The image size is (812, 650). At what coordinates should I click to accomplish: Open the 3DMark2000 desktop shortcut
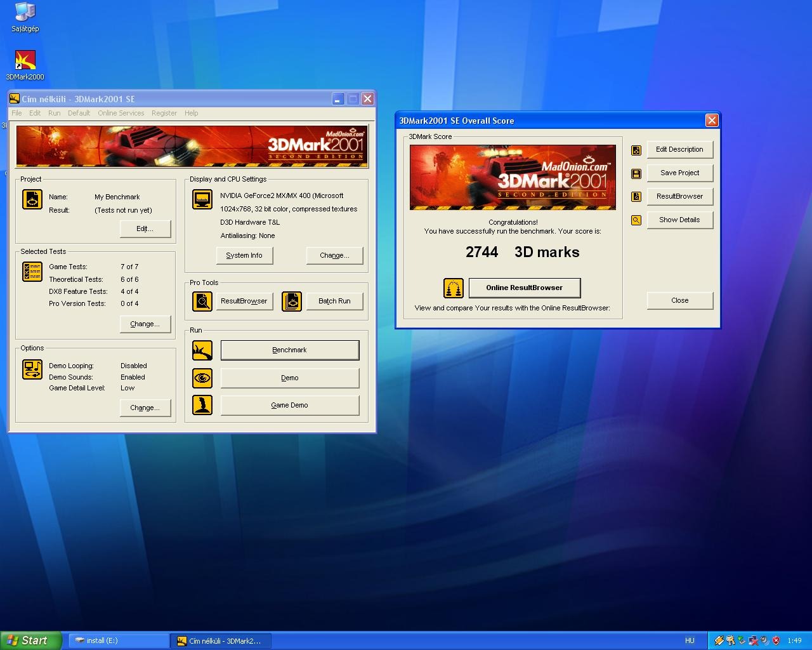(25, 65)
